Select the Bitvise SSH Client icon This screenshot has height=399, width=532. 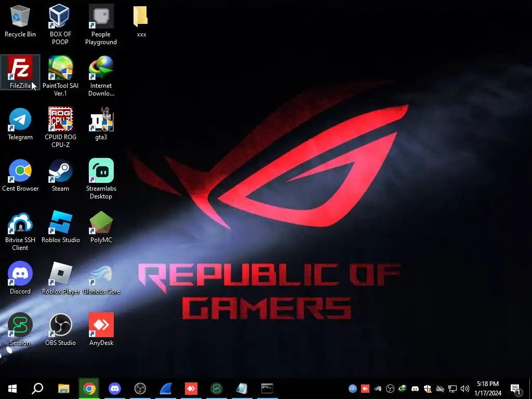(20, 231)
